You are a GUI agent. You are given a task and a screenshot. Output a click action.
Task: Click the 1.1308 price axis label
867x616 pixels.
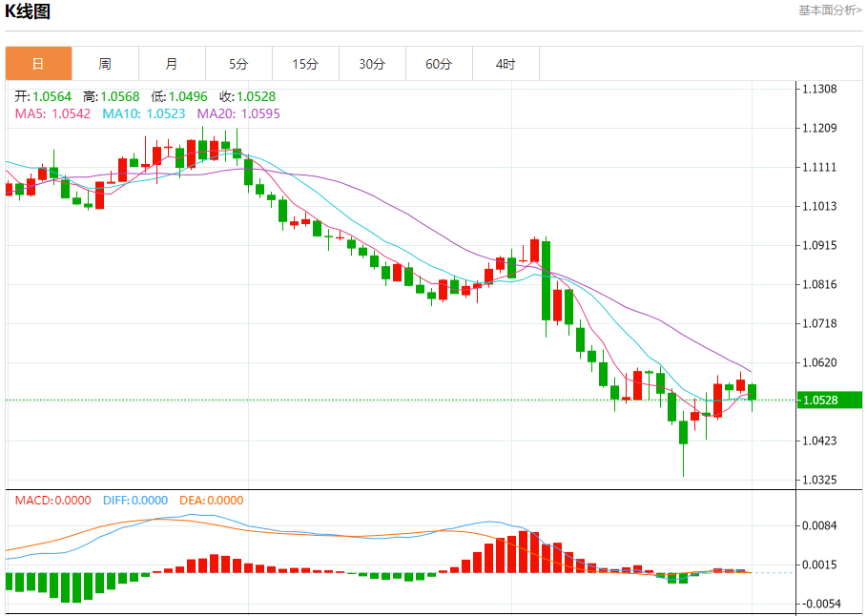[x=819, y=90]
